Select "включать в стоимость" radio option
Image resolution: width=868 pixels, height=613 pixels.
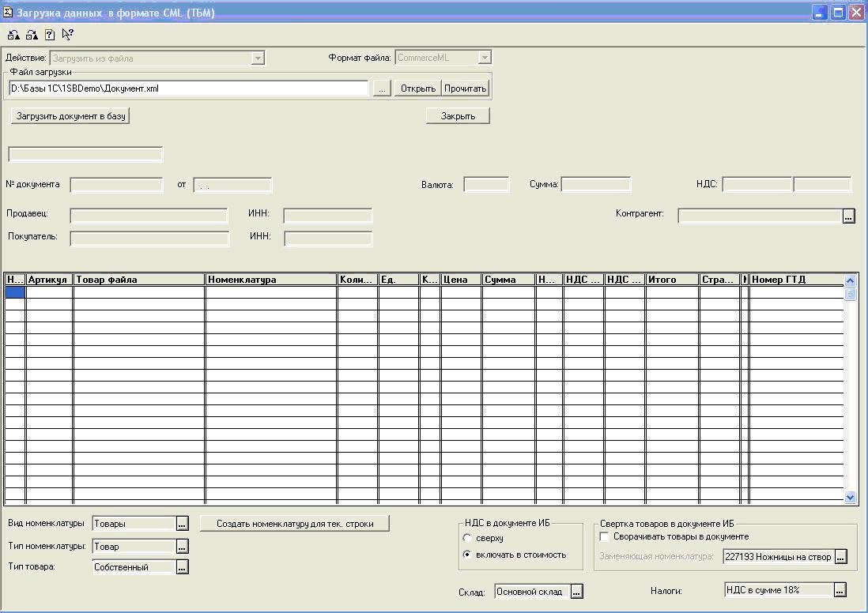467,555
